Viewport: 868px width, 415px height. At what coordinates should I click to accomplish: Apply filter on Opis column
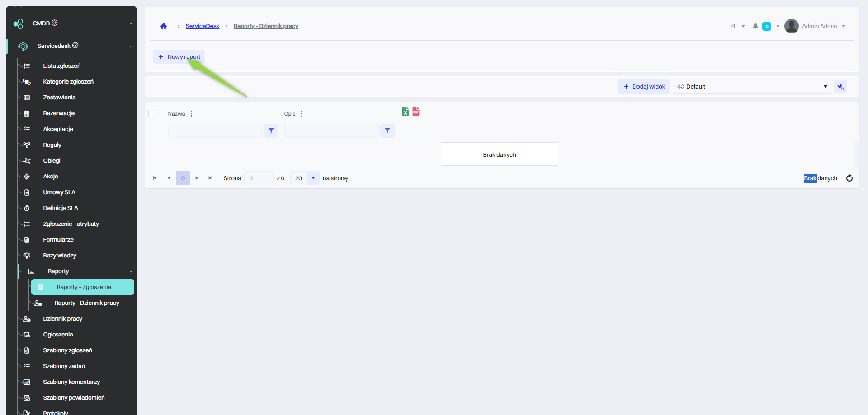click(387, 131)
